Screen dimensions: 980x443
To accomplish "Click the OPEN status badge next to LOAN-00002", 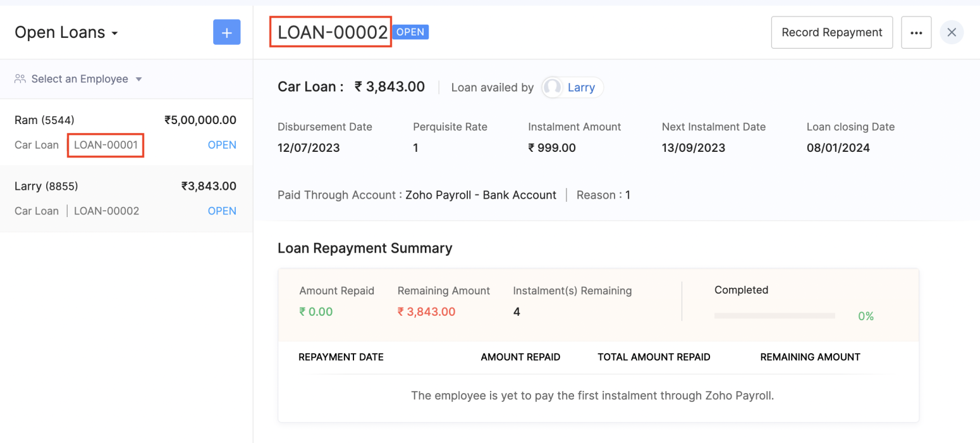I will click(x=410, y=32).
